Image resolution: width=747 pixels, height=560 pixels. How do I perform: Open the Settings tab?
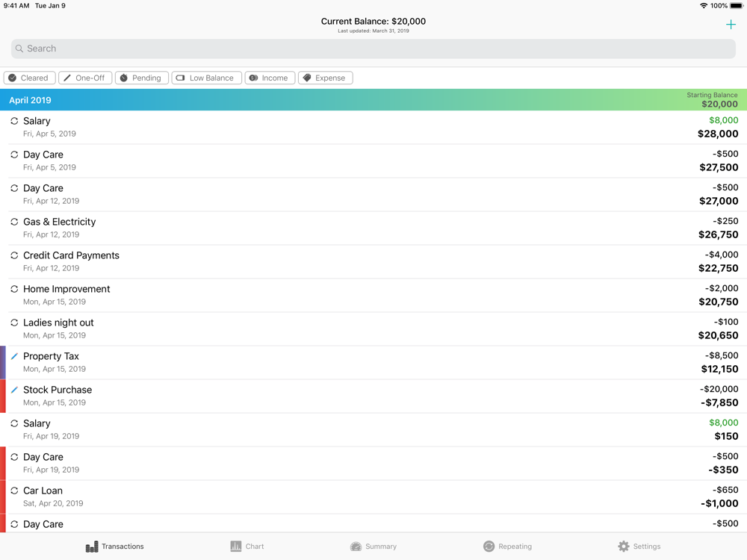639,547
